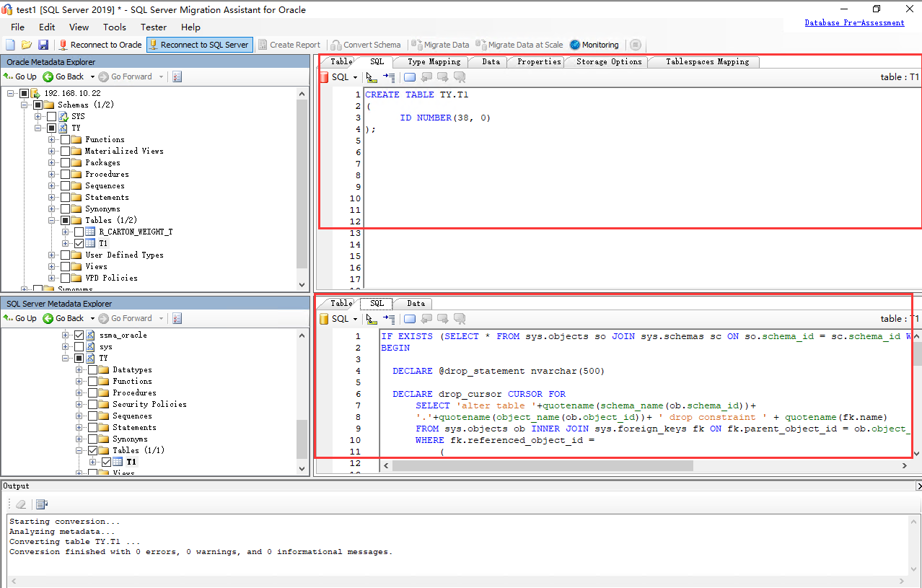Toggle the ssma_oracle checkbox

(x=79, y=335)
